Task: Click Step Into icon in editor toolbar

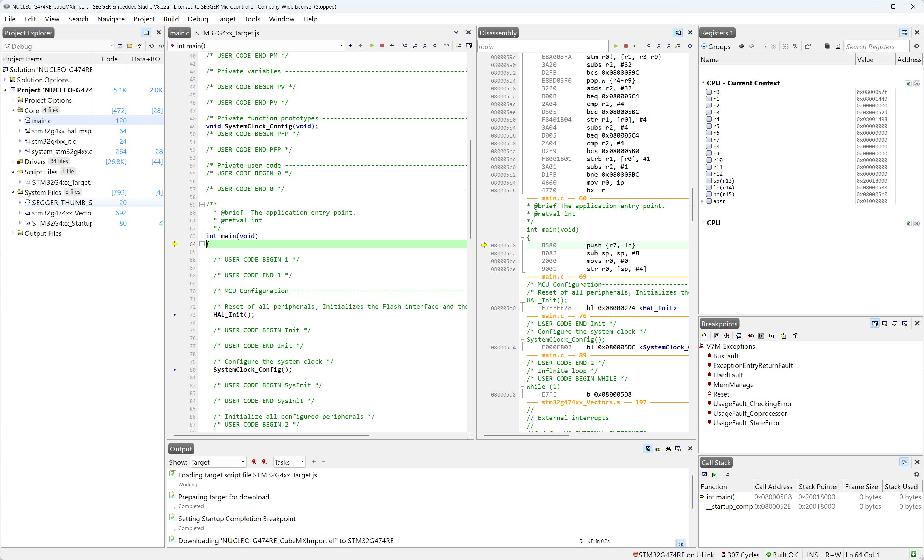Action: point(404,46)
